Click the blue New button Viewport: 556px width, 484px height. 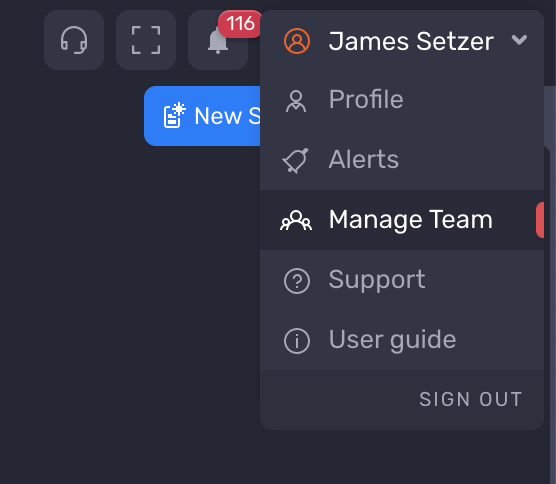click(202, 116)
